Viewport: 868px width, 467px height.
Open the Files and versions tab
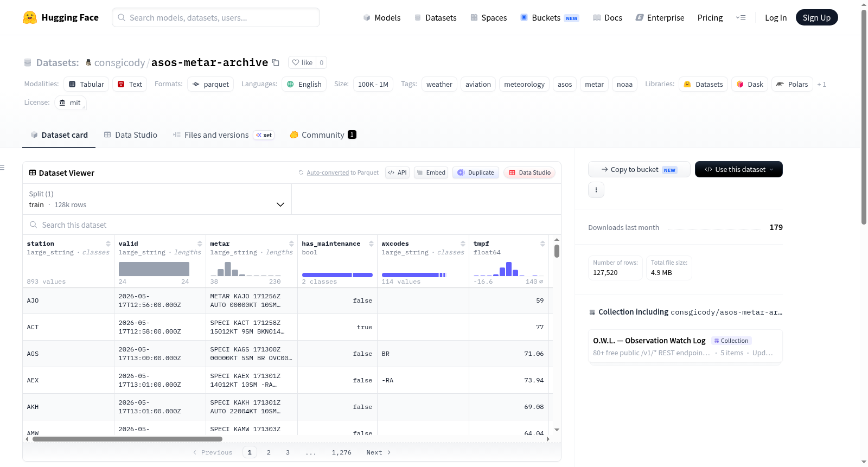(224, 135)
